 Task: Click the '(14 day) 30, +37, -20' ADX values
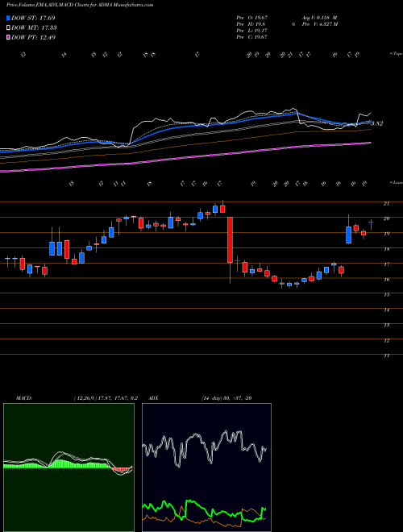[226, 398]
